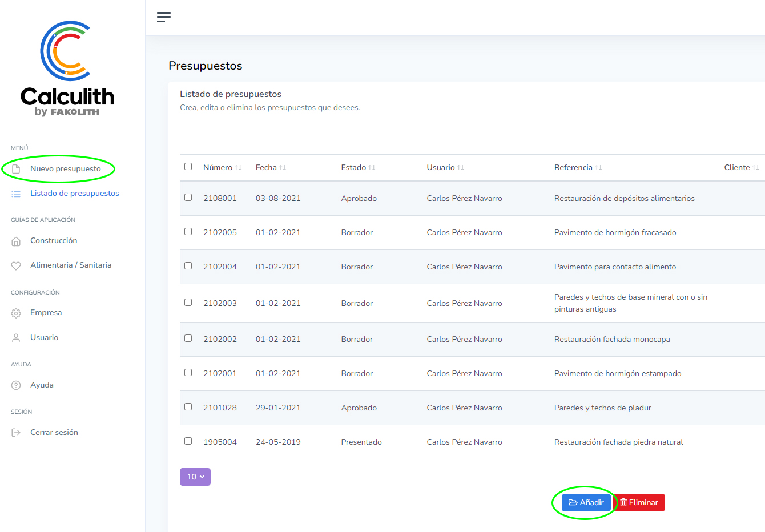The width and height of the screenshot is (765, 532).
Task: Click the hamburger menu icon
Action: click(164, 17)
